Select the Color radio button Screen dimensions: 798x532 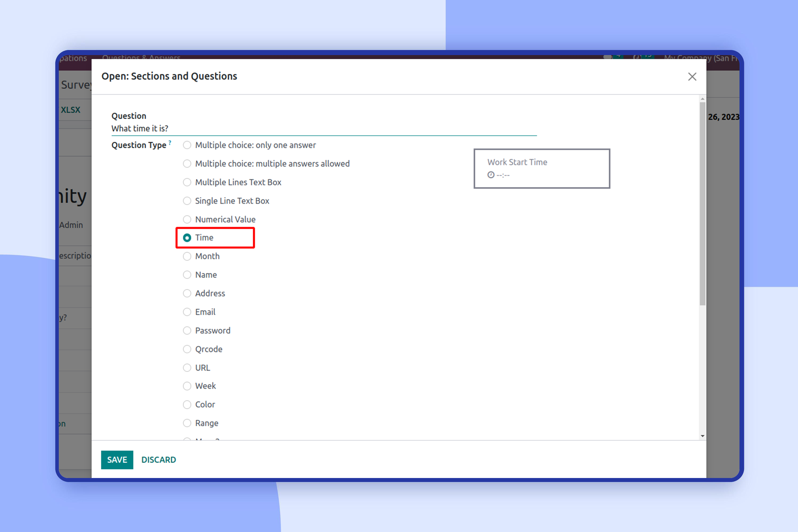[187, 405]
